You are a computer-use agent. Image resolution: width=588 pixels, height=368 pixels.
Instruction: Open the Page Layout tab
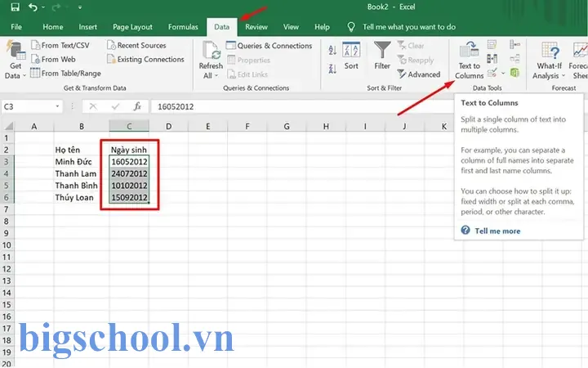click(x=132, y=27)
